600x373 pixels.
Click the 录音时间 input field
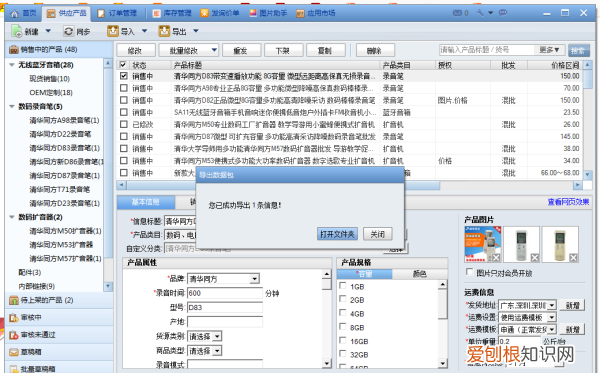[225, 293]
